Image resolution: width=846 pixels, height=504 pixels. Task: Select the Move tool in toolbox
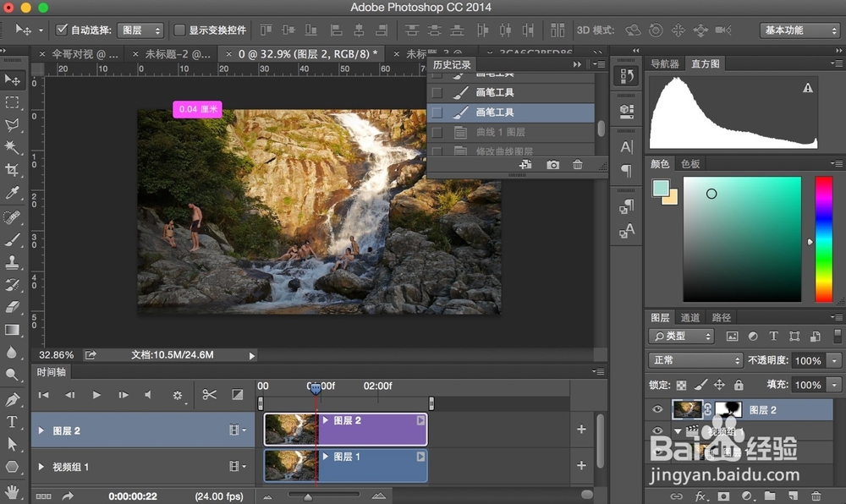[12, 80]
